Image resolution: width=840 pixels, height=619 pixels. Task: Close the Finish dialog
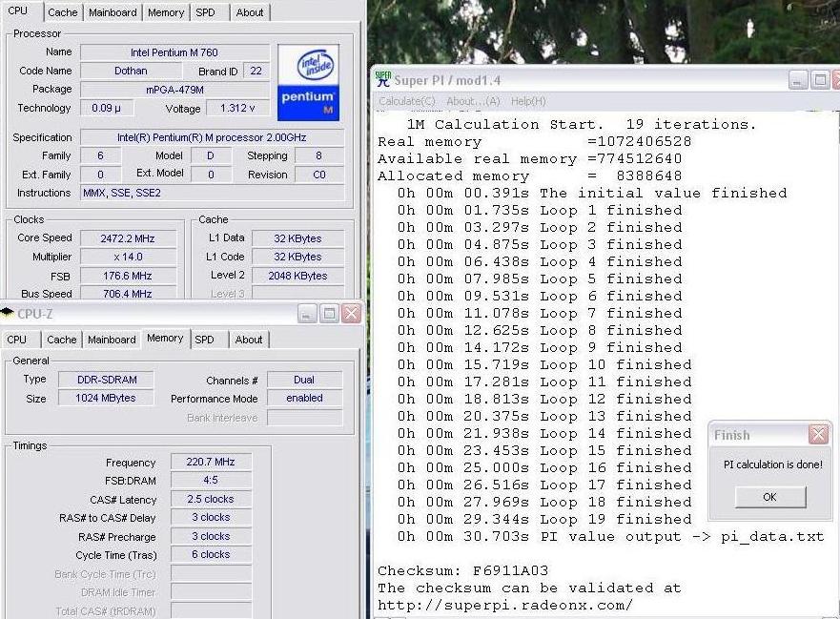pos(819,434)
